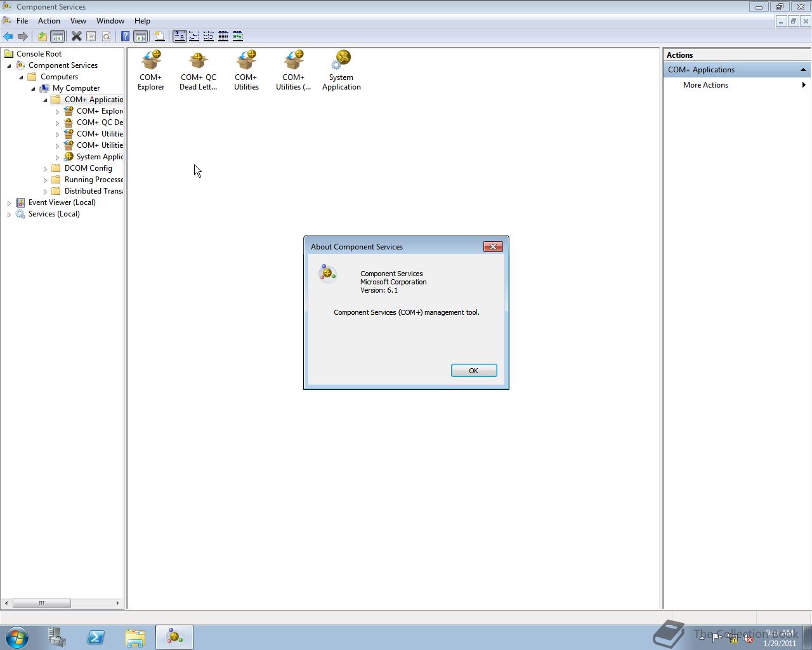
Task: Open the Window menu
Action: tap(110, 21)
